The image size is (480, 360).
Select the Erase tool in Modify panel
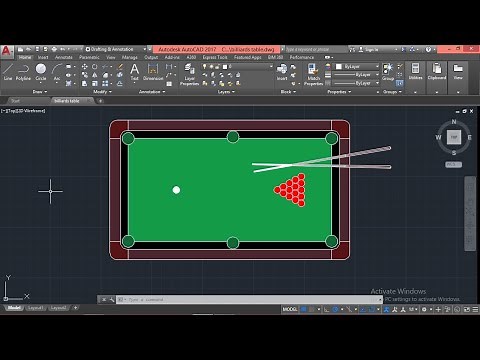(x=120, y=67)
